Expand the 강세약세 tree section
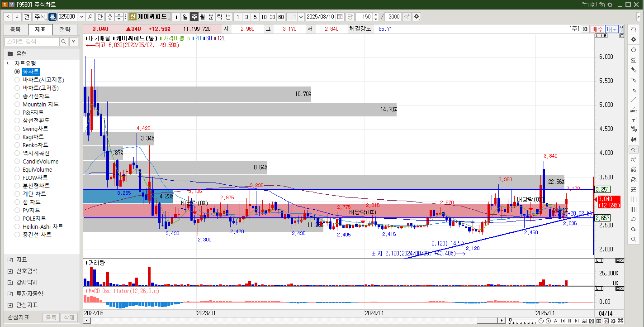The image size is (644, 327). [x=10, y=282]
